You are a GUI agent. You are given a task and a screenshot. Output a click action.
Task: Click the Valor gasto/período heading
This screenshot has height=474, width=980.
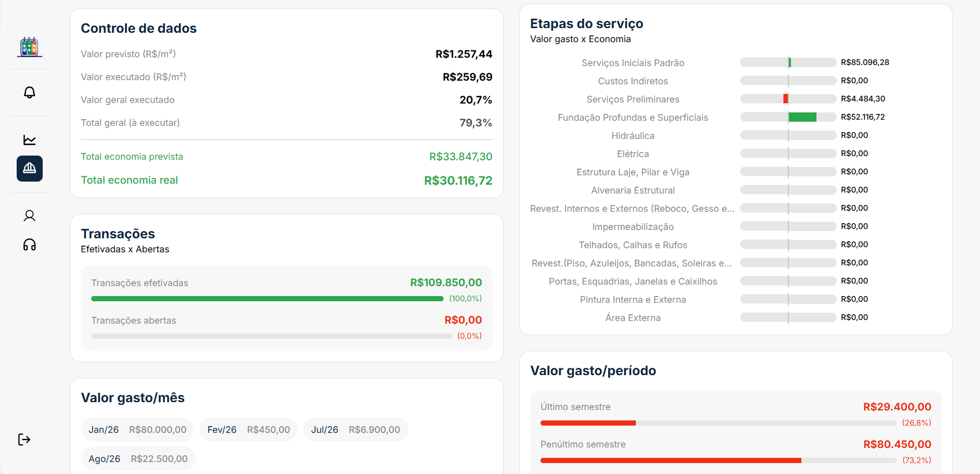(x=593, y=370)
